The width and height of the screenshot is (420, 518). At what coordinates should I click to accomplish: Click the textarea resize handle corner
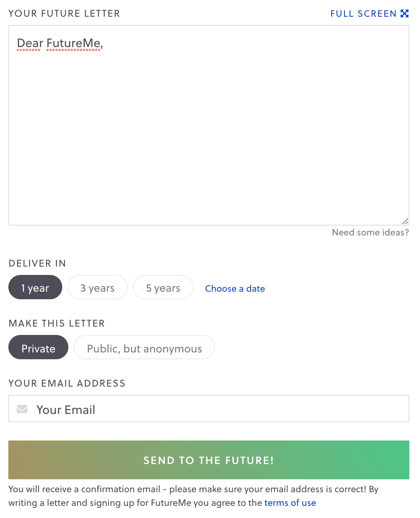[405, 221]
